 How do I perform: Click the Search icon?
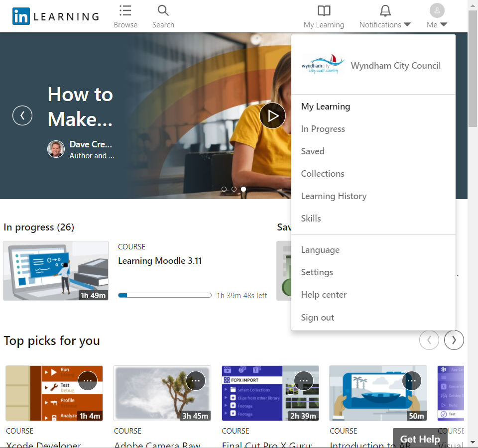[163, 11]
